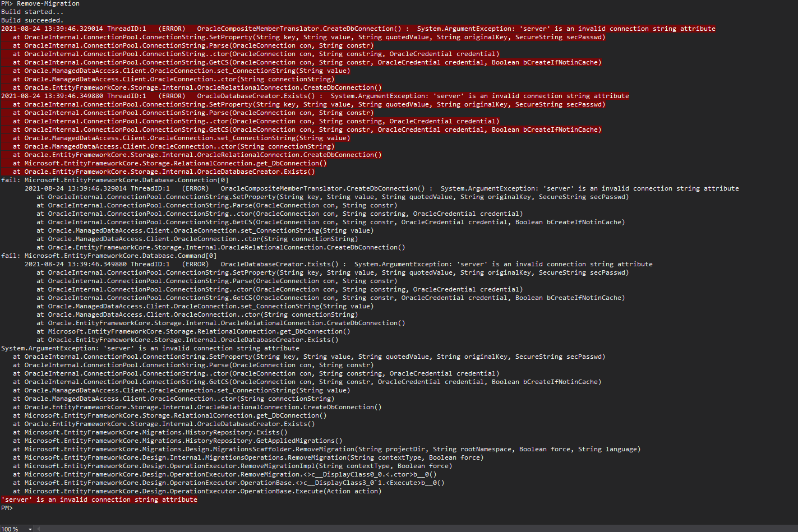Click the 'OperationBase.<>c__DisplayClass3_0`1' stack frame

(229, 483)
